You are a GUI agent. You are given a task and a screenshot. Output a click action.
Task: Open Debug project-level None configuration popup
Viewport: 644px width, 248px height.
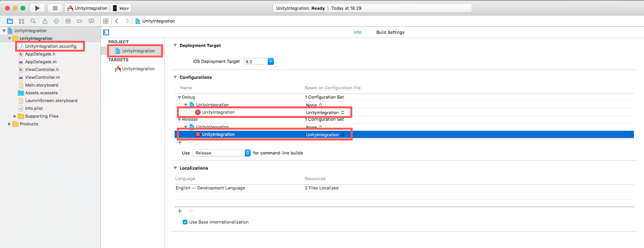(314, 105)
